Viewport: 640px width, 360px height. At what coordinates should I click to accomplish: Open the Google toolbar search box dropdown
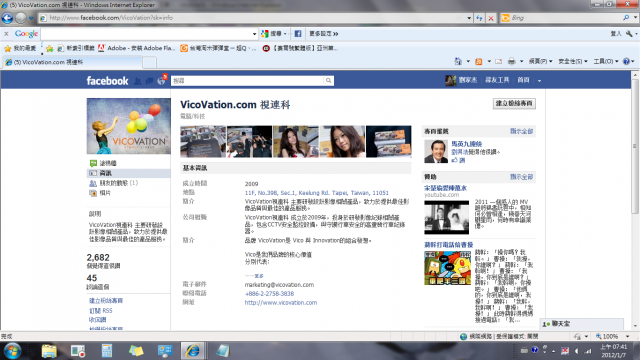coord(254,34)
